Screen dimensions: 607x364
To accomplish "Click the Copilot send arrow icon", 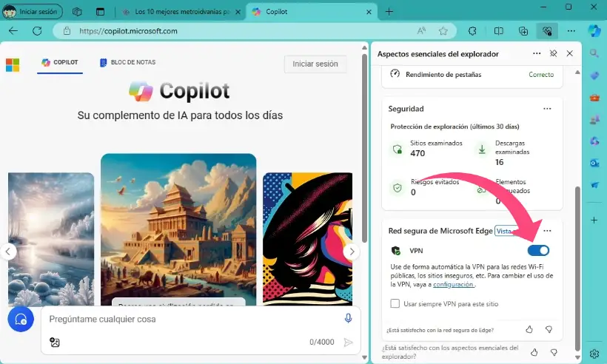I will pos(348,342).
